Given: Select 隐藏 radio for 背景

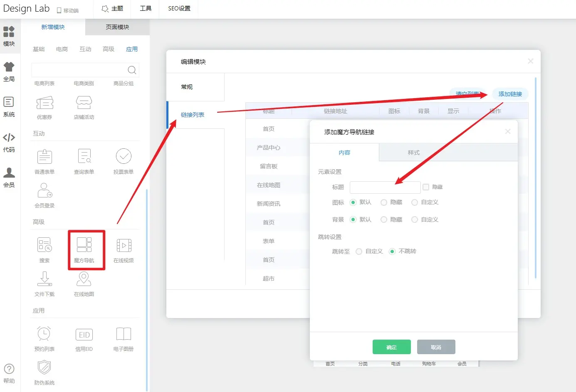Looking at the screenshot, I should (384, 219).
